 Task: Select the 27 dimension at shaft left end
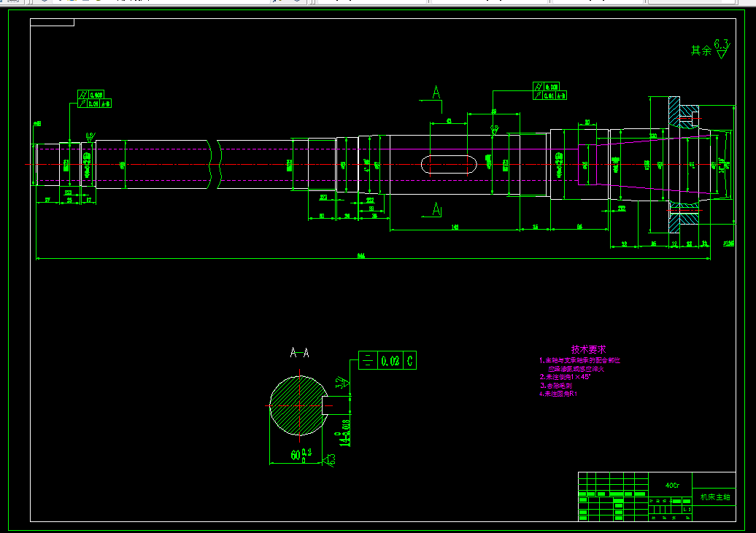click(x=47, y=200)
